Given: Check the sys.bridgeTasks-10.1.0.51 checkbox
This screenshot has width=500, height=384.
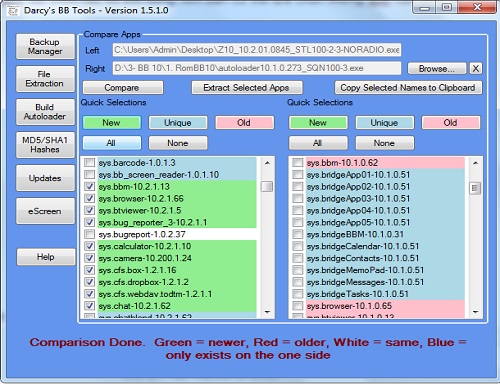Looking at the screenshot, I should 297,294.
